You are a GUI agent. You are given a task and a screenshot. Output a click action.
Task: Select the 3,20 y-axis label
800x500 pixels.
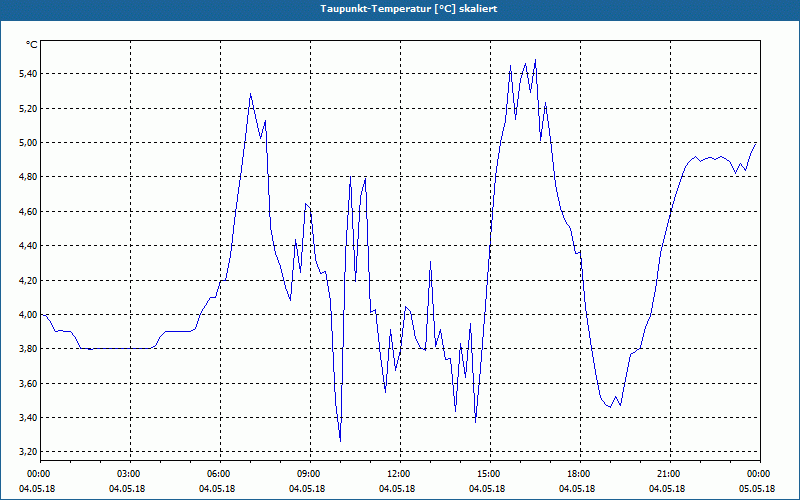(28, 452)
